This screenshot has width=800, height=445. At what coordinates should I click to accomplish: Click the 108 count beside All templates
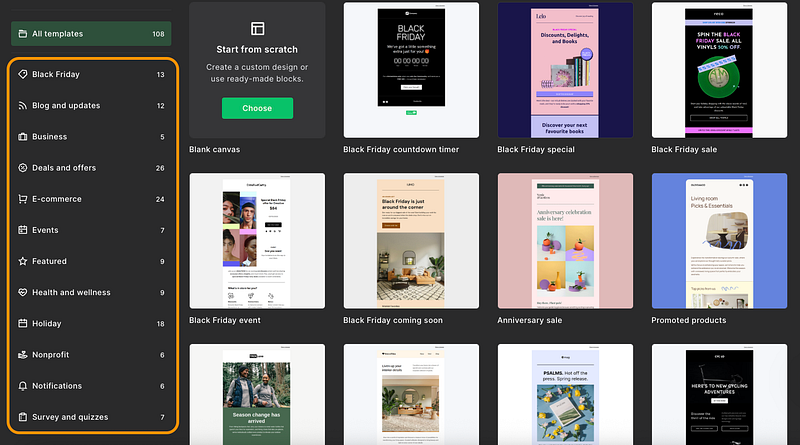158,34
